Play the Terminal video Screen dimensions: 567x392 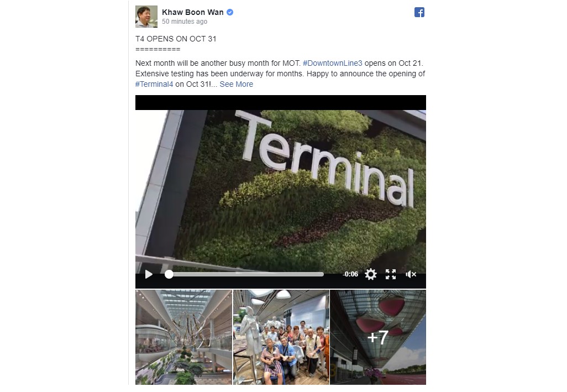tap(149, 274)
